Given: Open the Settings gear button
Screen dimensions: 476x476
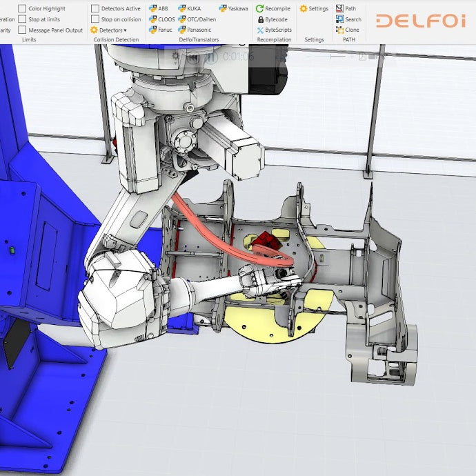Looking at the screenshot, I should [x=314, y=9].
